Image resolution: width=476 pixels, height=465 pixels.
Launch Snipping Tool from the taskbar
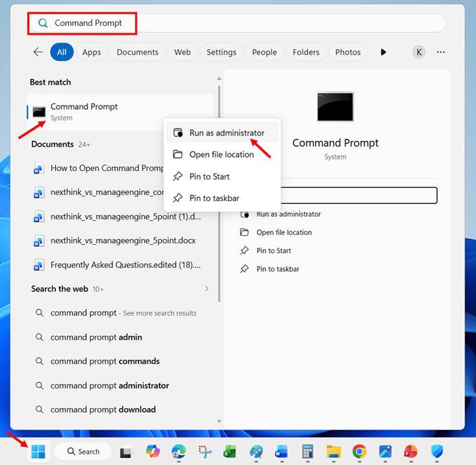click(205, 451)
